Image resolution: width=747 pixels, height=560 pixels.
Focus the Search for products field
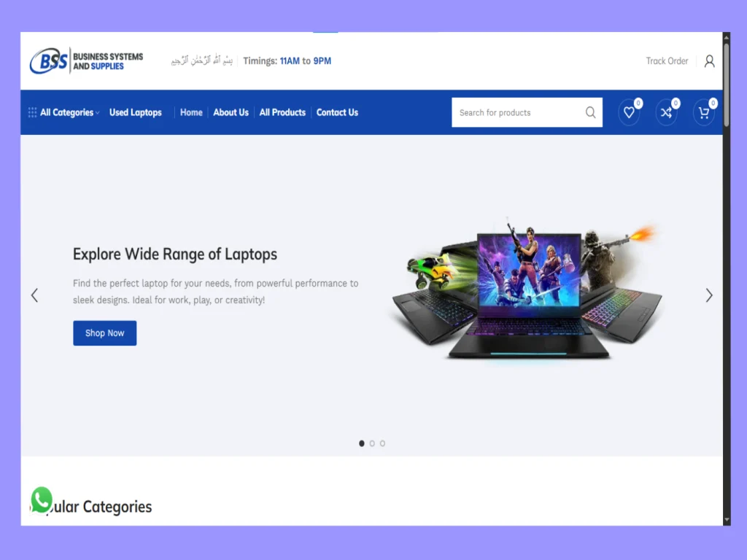pos(519,112)
